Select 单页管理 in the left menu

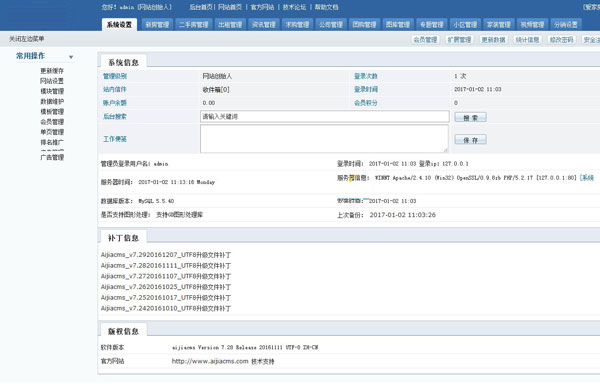pyautogui.click(x=52, y=132)
